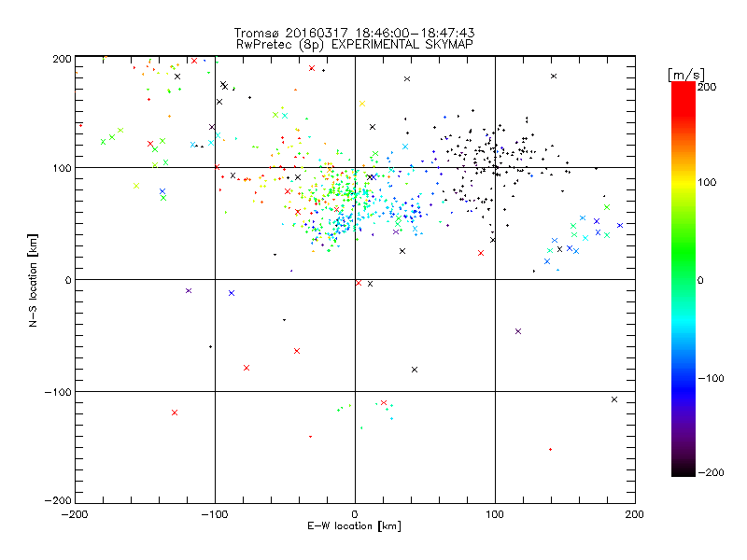Click the E-W axis tick label '200'
The height and width of the screenshot is (560, 747).
pyautogui.click(x=635, y=514)
